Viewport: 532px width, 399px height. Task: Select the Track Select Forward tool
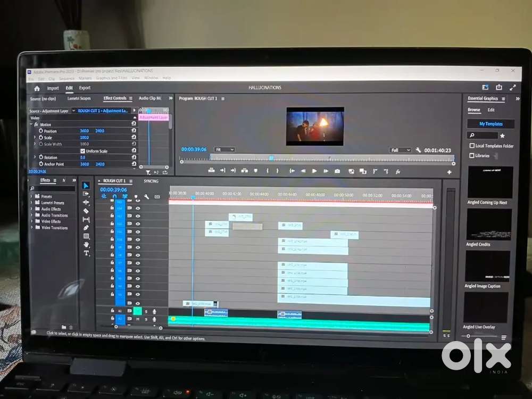point(86,194)
